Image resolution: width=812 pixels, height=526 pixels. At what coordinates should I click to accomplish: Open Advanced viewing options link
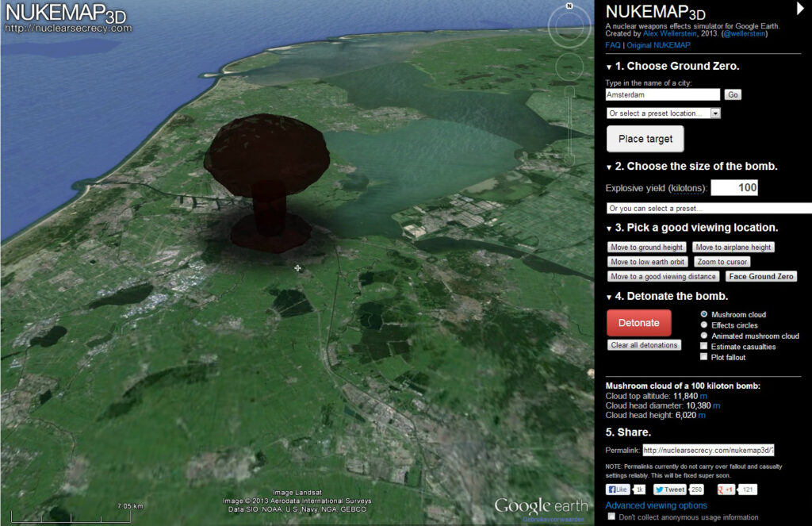coord(656,505)
